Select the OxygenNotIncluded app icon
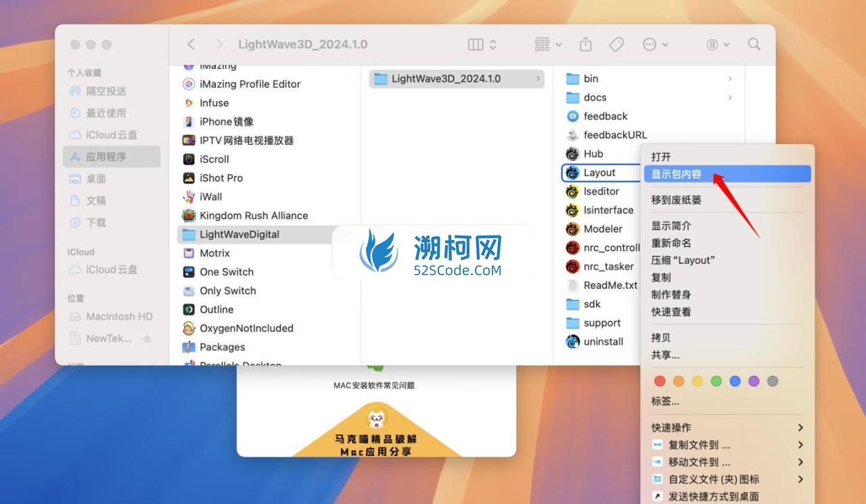 (189, 328)
